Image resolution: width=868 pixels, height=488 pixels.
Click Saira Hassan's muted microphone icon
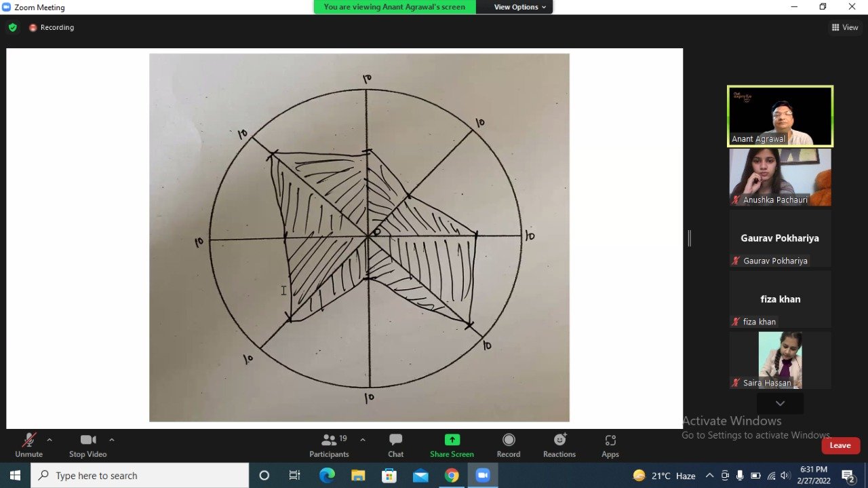[x=736, y=383]
